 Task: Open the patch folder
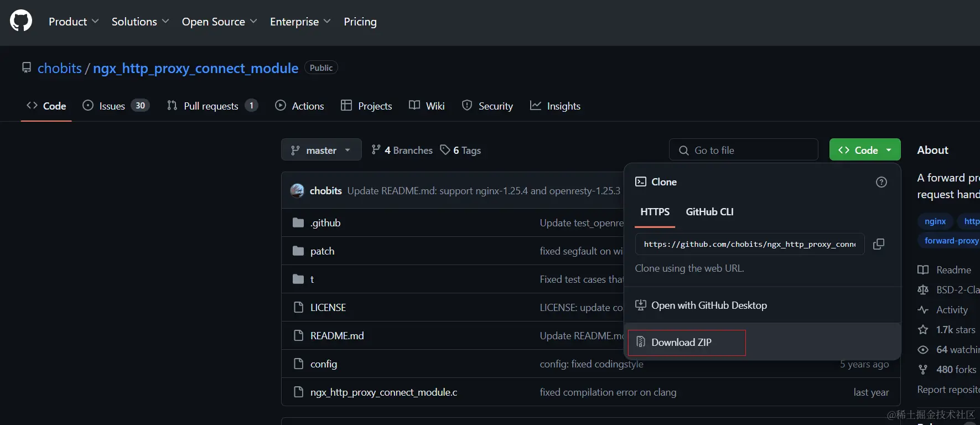[322, 251]
